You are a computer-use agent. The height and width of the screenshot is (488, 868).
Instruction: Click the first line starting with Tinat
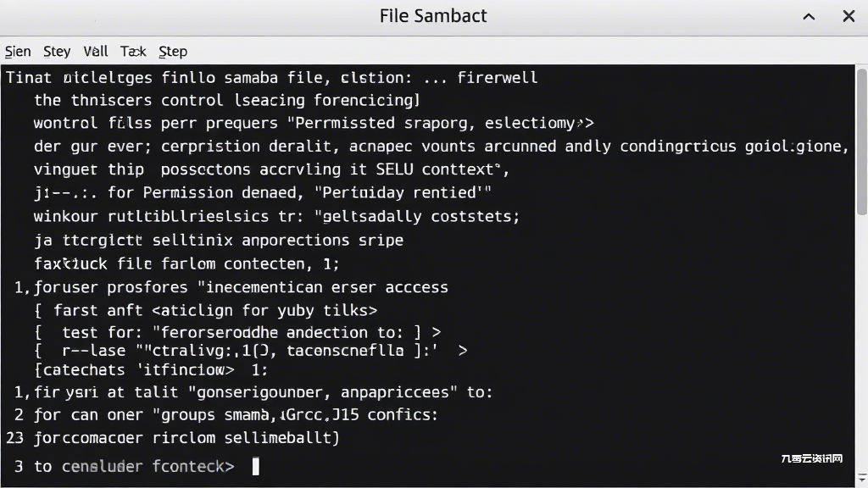pyautogui.click(x=271, y=77)
